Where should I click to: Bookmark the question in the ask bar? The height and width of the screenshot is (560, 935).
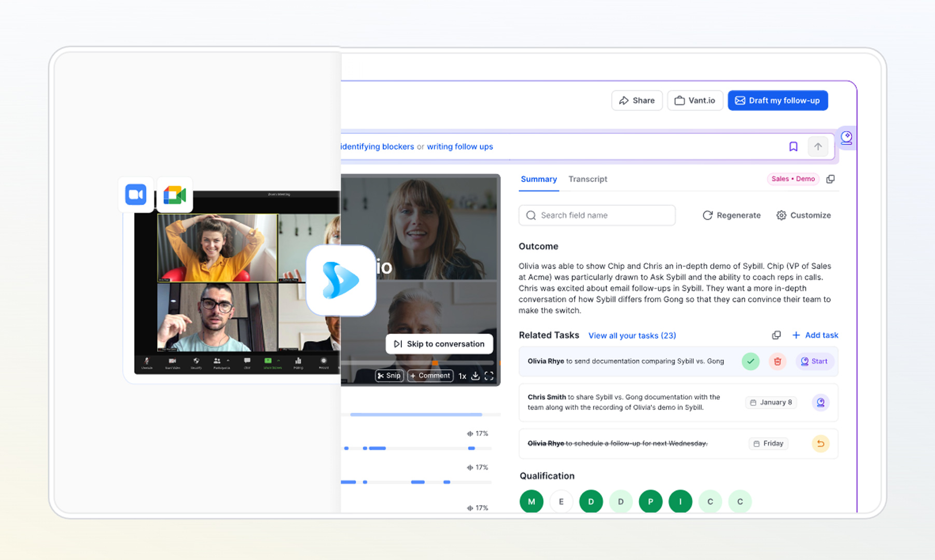point(793,147)
